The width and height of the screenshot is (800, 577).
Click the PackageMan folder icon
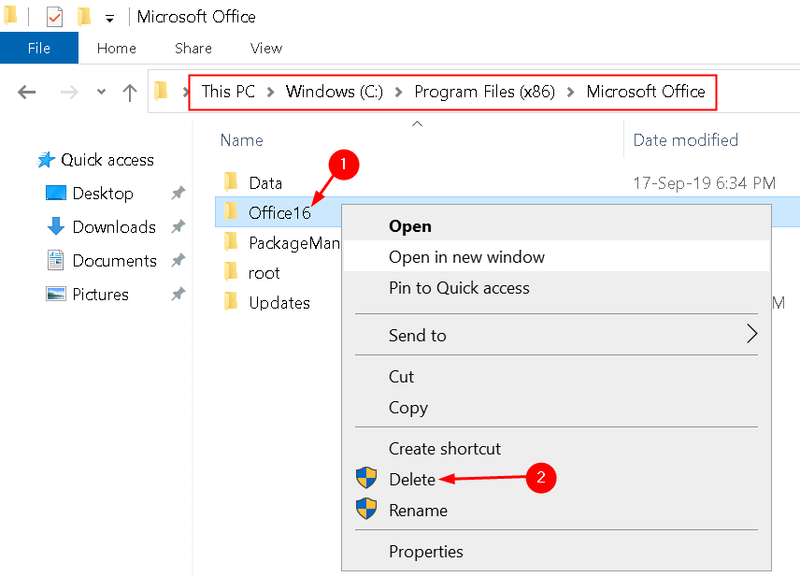231,241
